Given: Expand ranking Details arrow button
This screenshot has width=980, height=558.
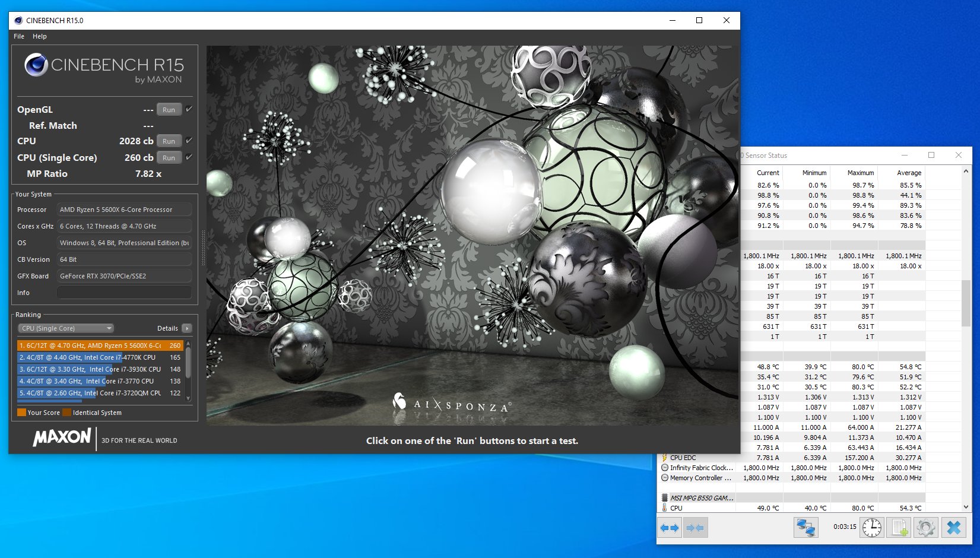Looking at the screenshot, I should tap(187, 328).
